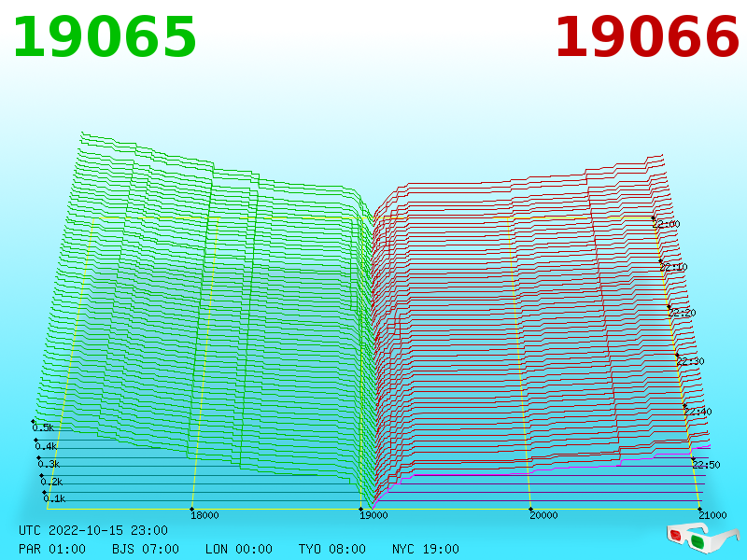
Task: Click the 22:10 time axis marker
Action: point(673,267)
